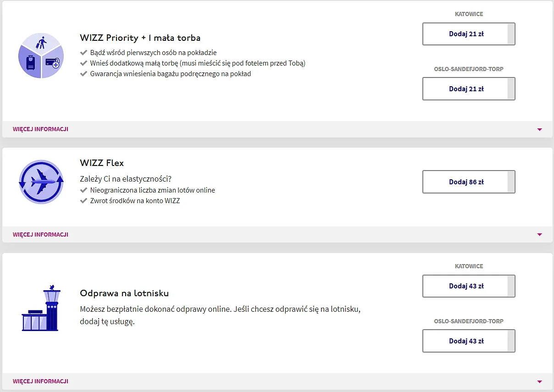Click the WIZZ Flex airplane icon
Viewport: 554px width, 392px height.
(x=41, y=182)
